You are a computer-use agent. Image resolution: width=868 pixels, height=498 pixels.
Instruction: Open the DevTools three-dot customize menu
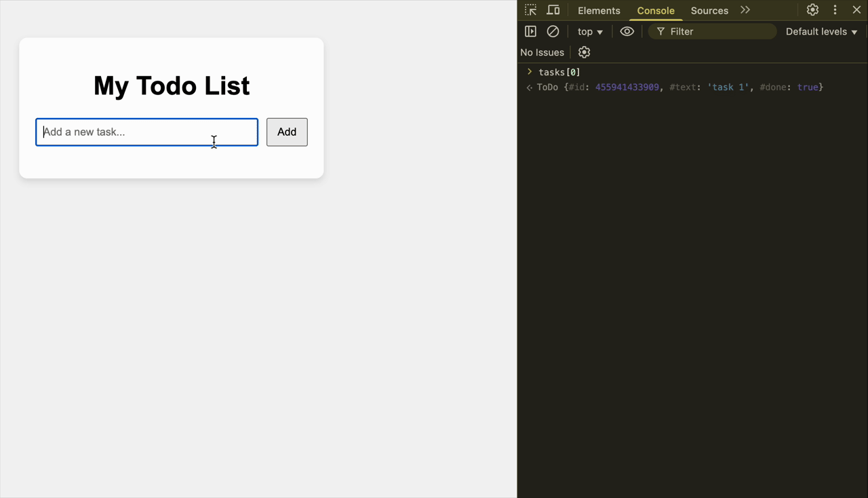(835, 10)
